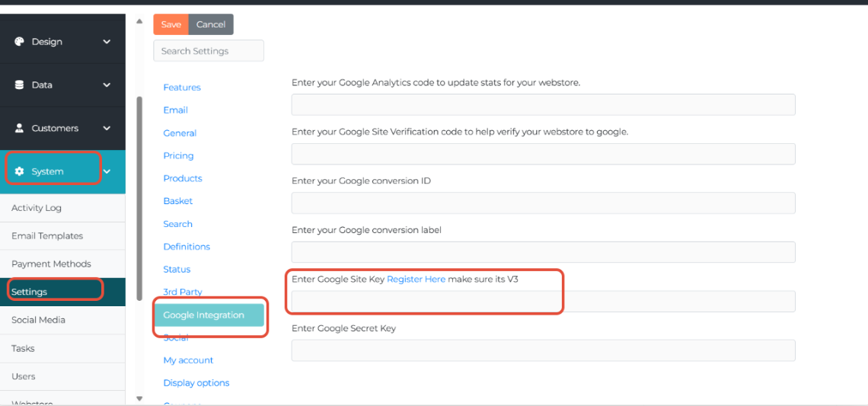
Task: Switch to the 3rd Party settings tab
Action: coord(183,292)
